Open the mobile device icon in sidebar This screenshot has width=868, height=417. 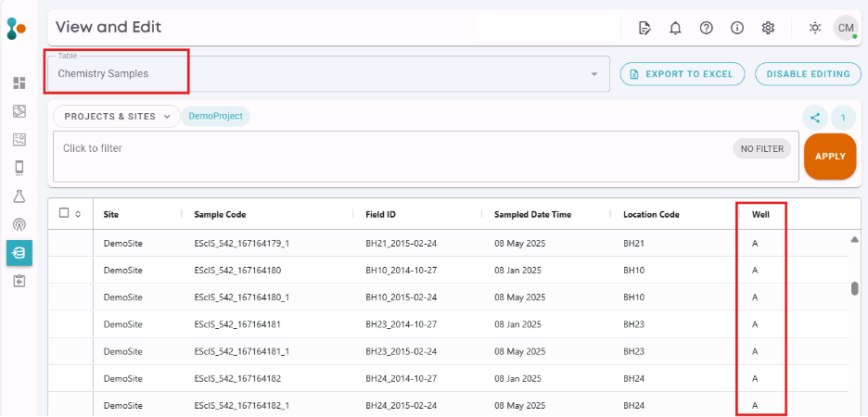pyautogui.click(x=19, y=168)
